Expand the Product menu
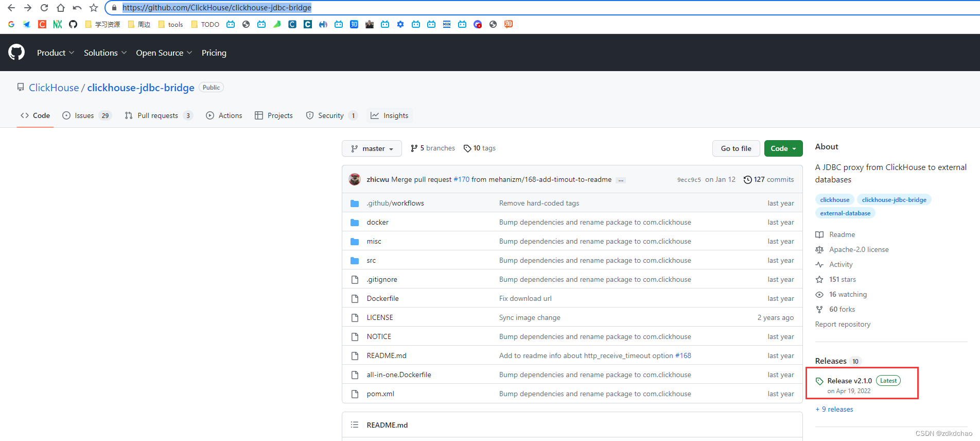This screenshot has width=980, height=441. click(56, 53)
